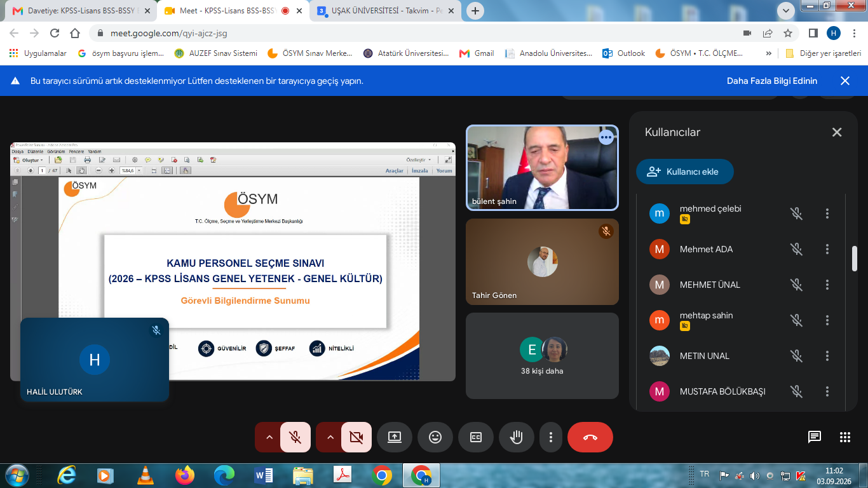Open Uygulamalar apps bookmark

38,53
